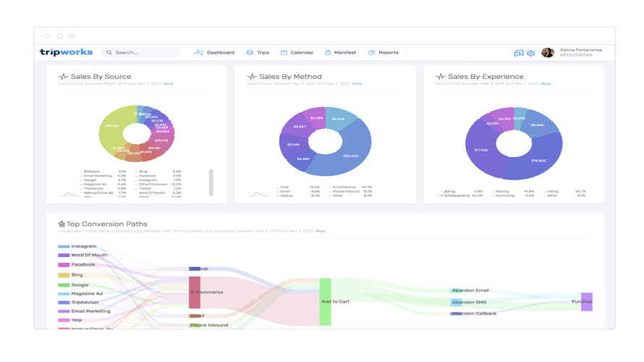Open More link under Sales By Source
The height and width of the screenshot is (362, 644).
pos(169,83)
